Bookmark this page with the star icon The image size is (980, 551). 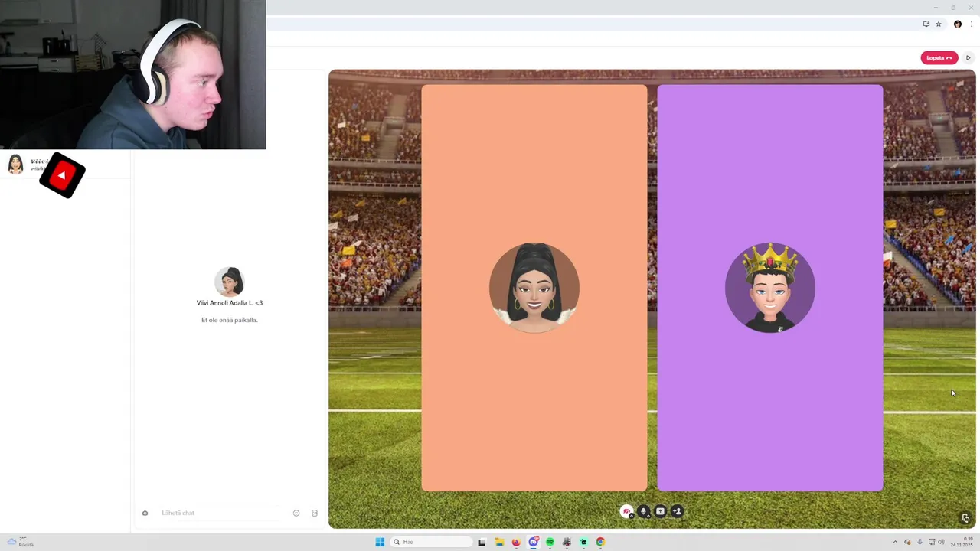[939, 24]
